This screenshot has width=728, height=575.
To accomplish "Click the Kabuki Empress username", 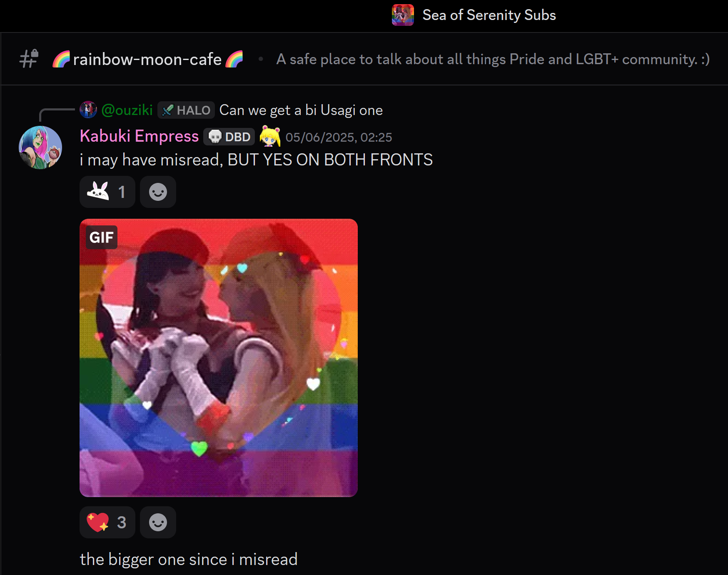I will (139, 136).
